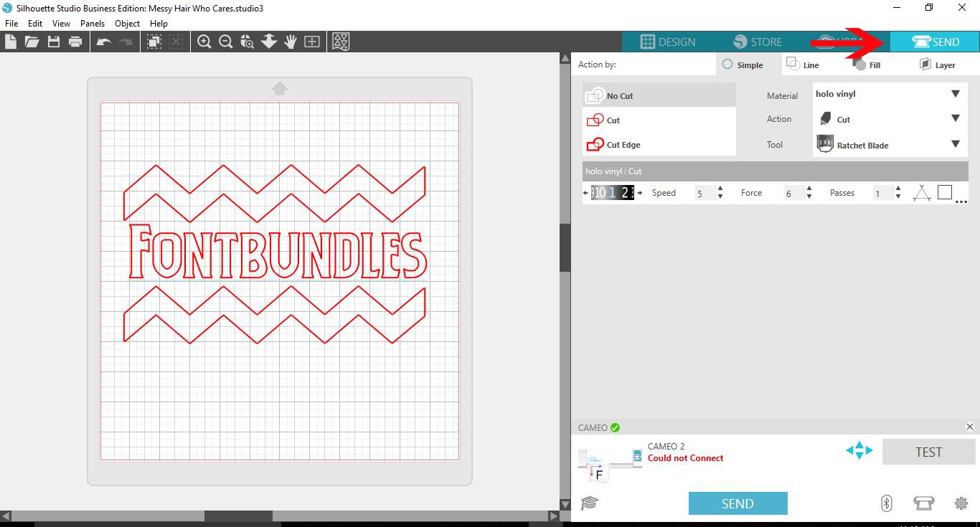
Task: Expand the Material holo vinyl dropdown
Action: pos(956,94)
